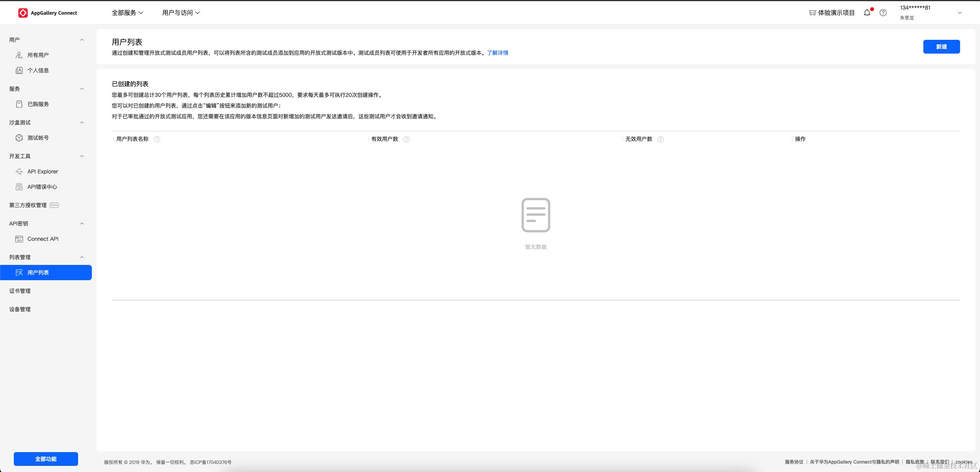Collapse the 用户 sidebar section
This screenshot has width=980, height=472.
click(x=82, y=40)
